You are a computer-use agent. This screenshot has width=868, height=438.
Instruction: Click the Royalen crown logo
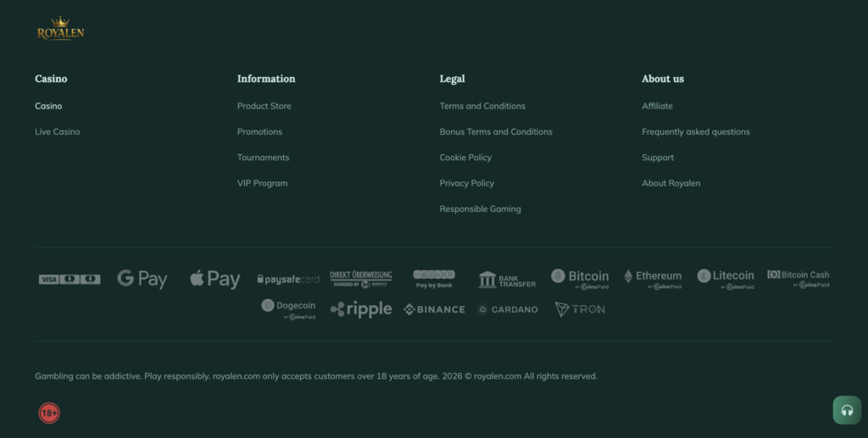click(60, 28)
